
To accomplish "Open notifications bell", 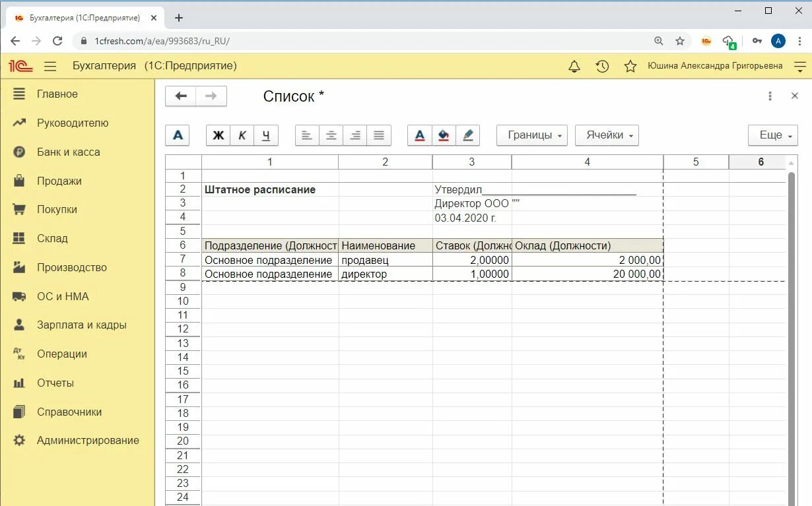I will [574, 66].
